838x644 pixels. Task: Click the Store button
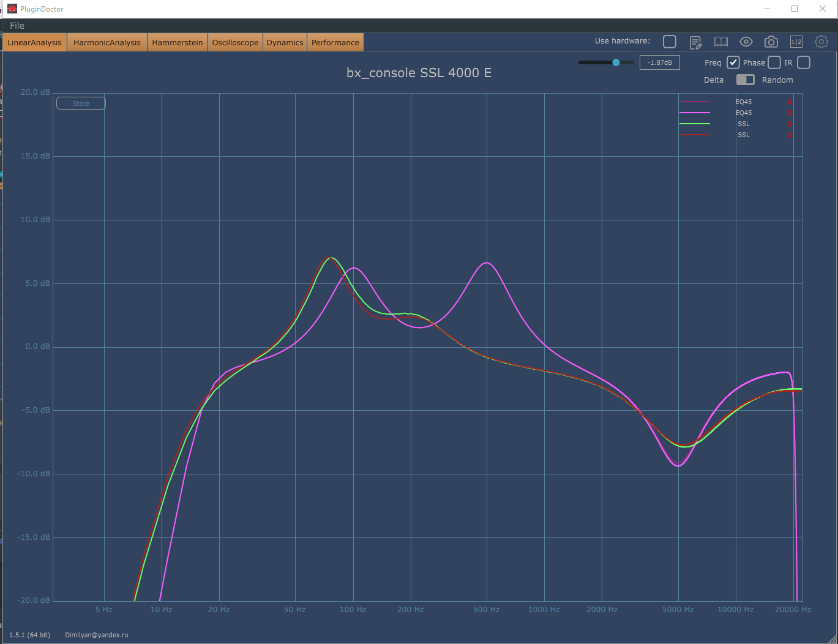[x=81, y=103]
